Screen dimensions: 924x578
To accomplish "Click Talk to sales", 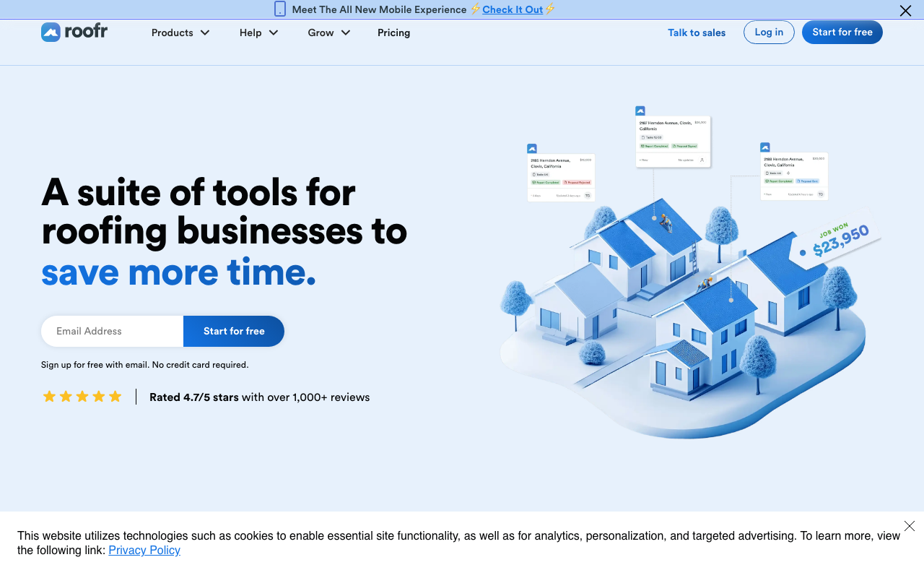I will pos(697,33).
